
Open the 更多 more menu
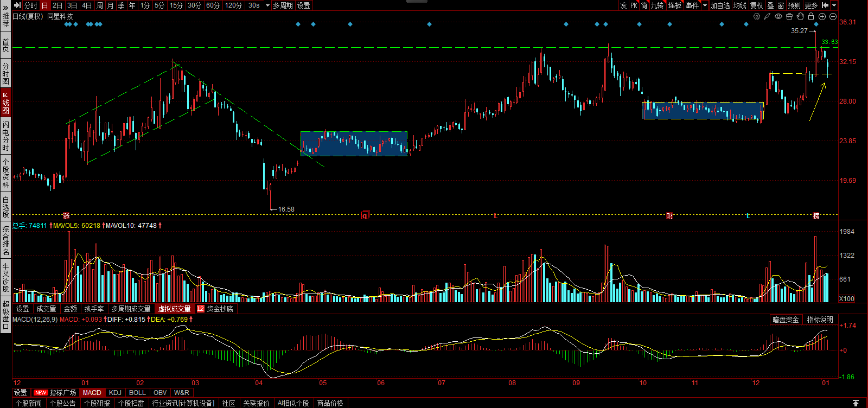(812, 5)
